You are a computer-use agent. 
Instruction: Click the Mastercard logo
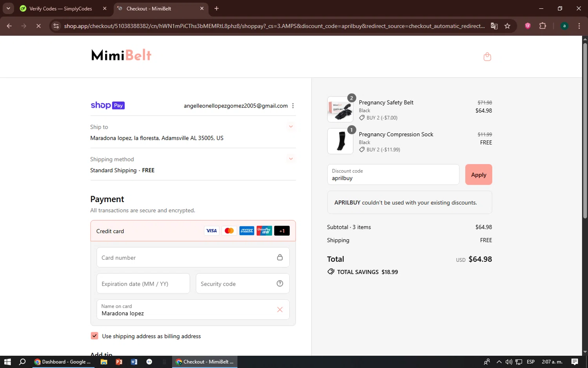point(229,231)
